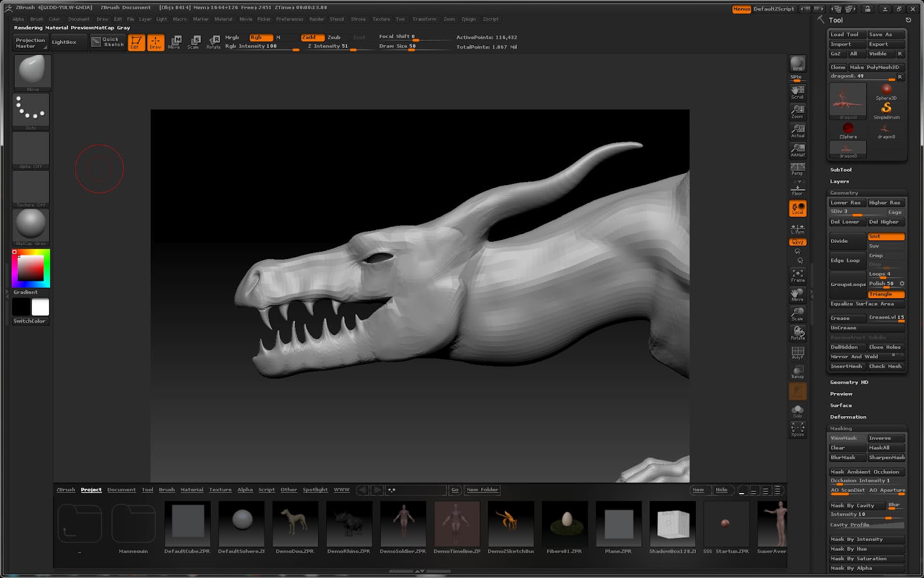Image resolution: width=924 pixels, height=578 pixels.
Task: Switch to the Brush tab in LightBox
Action: [x=167, y=490]
